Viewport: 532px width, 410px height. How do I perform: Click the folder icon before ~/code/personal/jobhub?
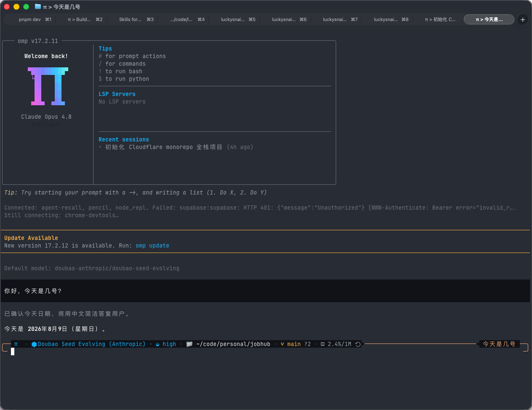190,344
